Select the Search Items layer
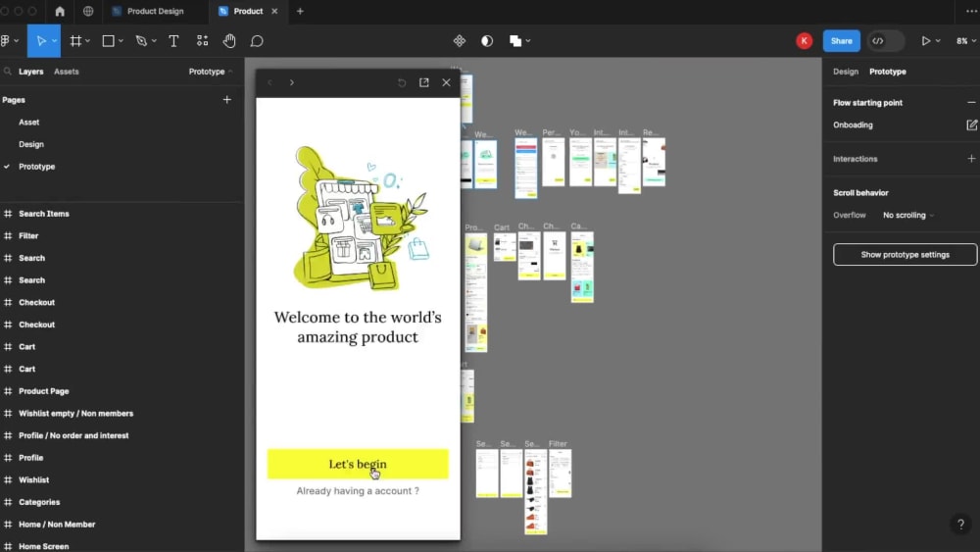The height and width of the screenshot is (552, 980). [44, 214]
